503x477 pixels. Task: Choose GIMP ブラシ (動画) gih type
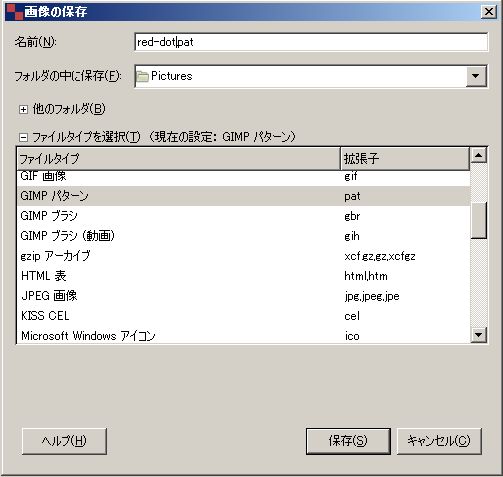click(x=243, y=236)
